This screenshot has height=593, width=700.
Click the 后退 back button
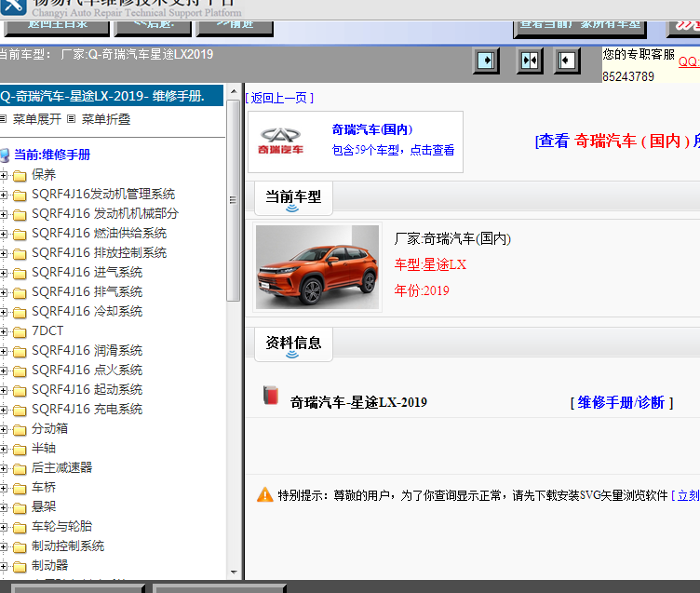pyautogui.click(x=153, y=27)
